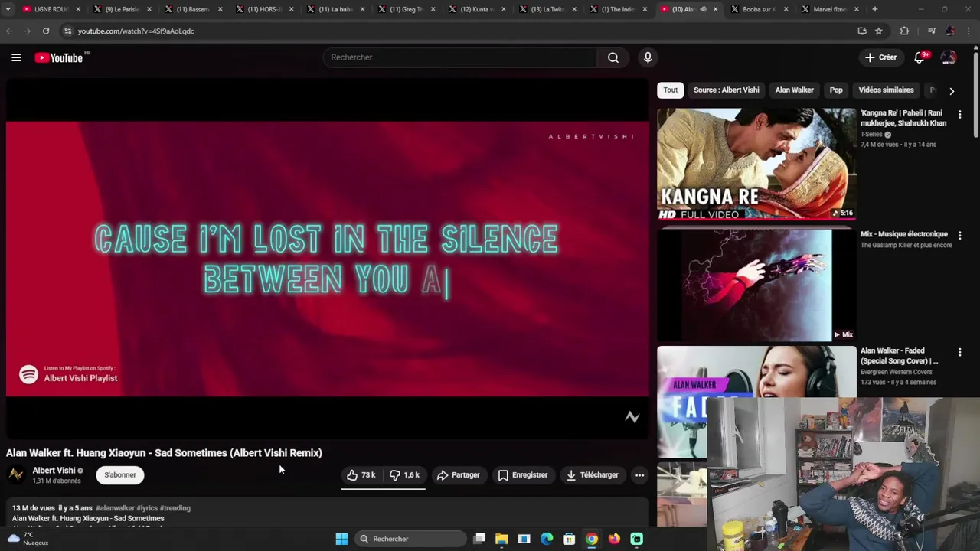The height and width of the screenshot is (551, 980).
Task: Open the account avatar menu
Action: (x=949, y=57)
